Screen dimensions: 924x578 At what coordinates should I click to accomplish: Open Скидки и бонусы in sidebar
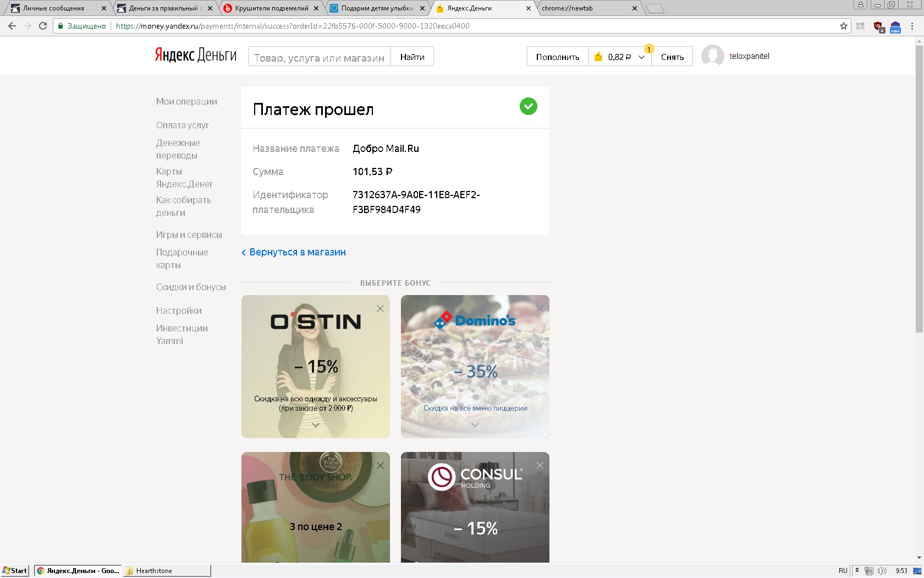click(191, 287)
